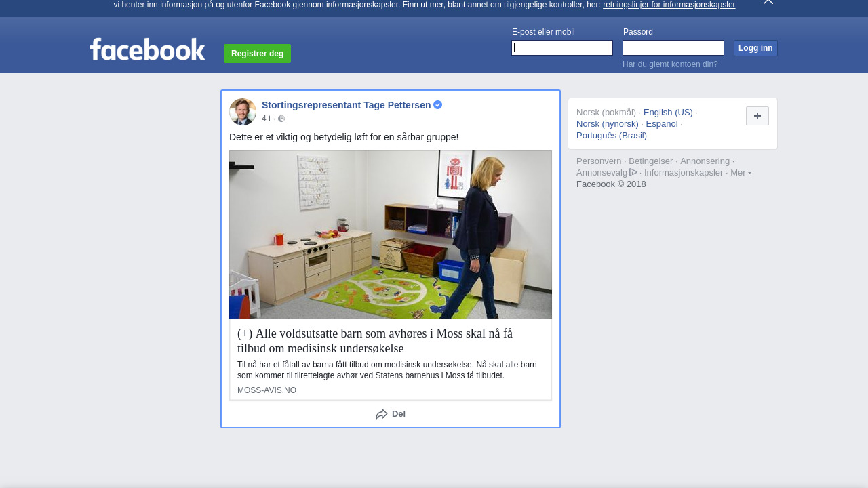
Task: Open the Betingelser link
Action: [651, 161]
